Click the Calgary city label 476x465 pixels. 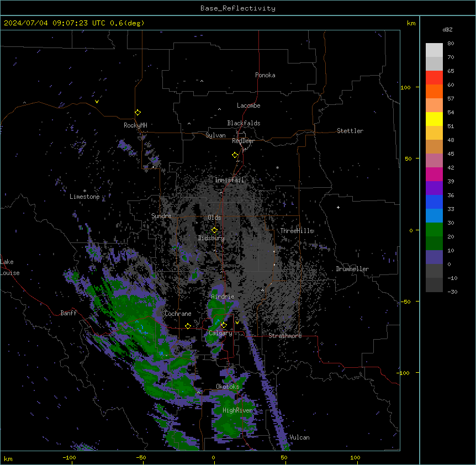click(220, 333)
